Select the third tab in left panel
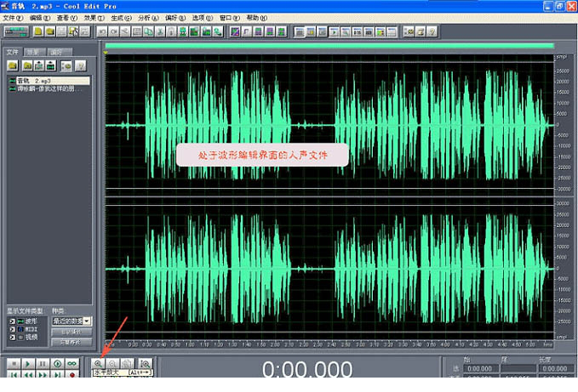This screenshot has width=578, height=392. (59, 52)
